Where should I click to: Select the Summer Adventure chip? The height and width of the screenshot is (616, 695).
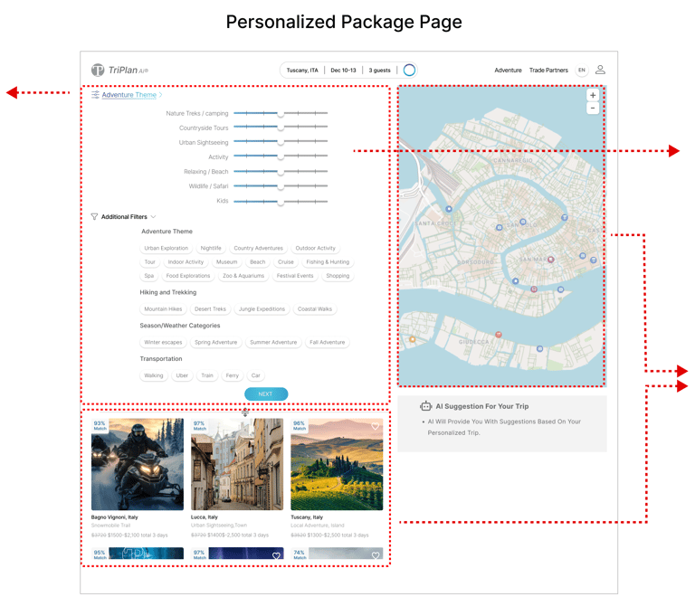(273, 342)
